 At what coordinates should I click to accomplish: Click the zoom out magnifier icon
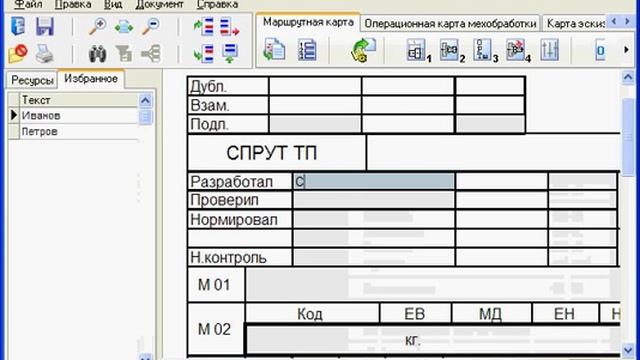coord(151,27)
